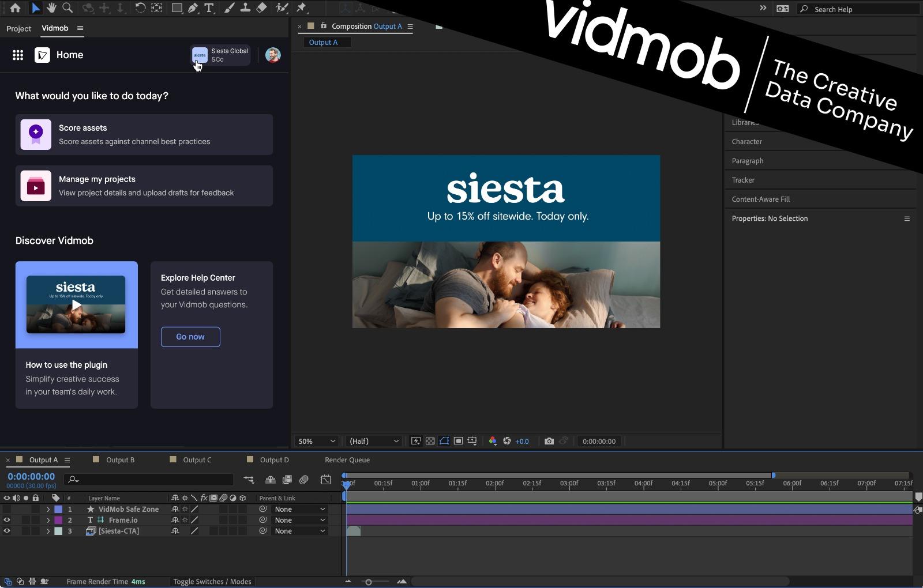Viewport: 923px width, 588px height.
Task: Open parent dropdown for Frame.io layer
Action: tap(300, 520)
